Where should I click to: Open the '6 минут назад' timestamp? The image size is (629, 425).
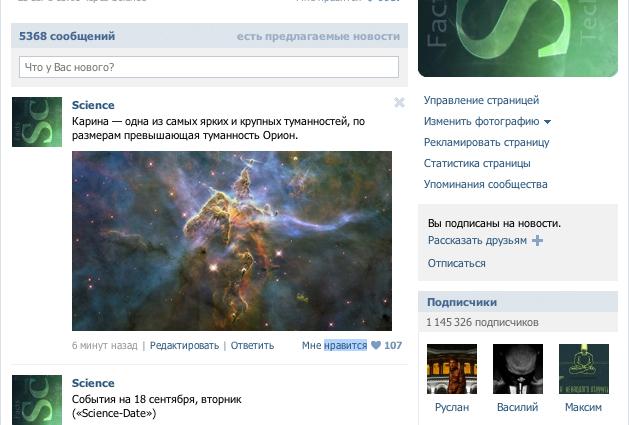[x=105, y=346]
